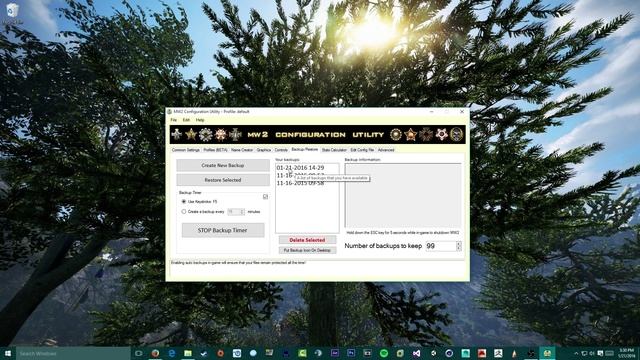Click the Restore Selected button
640x360 pixels.
[223, 180]
